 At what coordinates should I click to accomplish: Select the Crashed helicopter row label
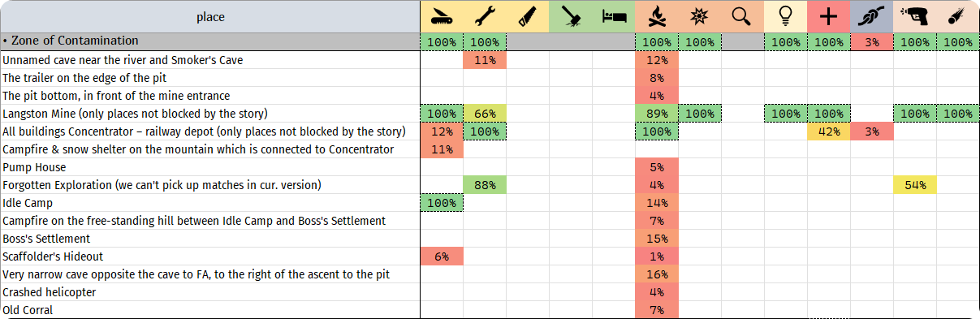50,292
